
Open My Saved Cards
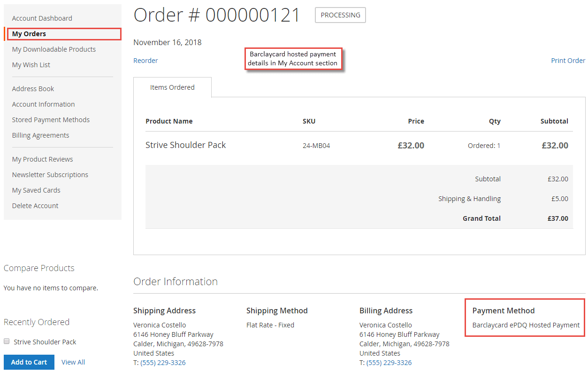(36, 190)
